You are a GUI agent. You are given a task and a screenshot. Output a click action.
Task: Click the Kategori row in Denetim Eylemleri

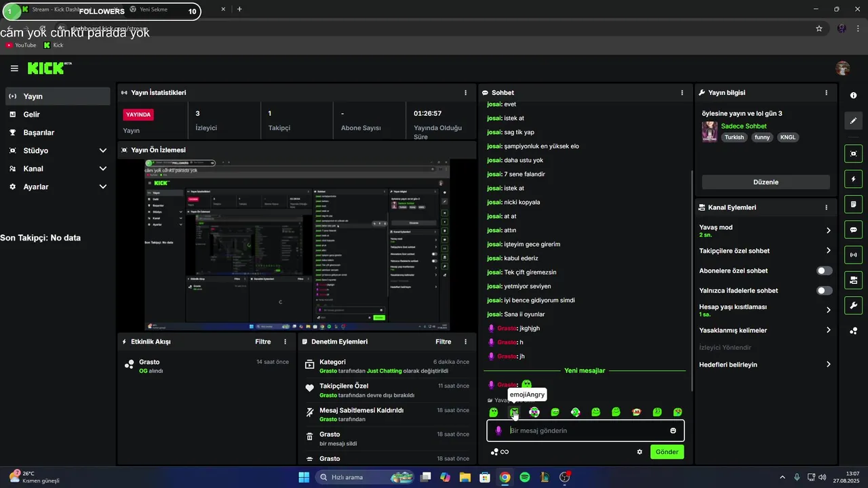[387, 366]
